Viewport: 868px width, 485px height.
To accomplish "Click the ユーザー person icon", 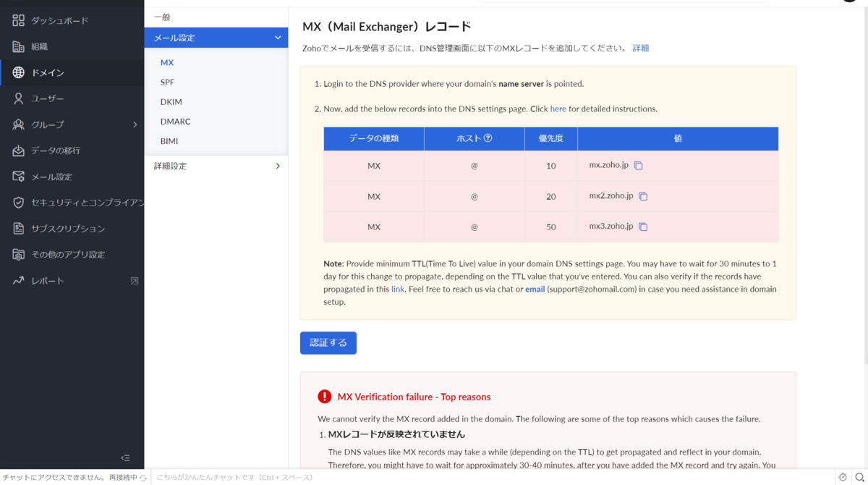I will point(19,98).
